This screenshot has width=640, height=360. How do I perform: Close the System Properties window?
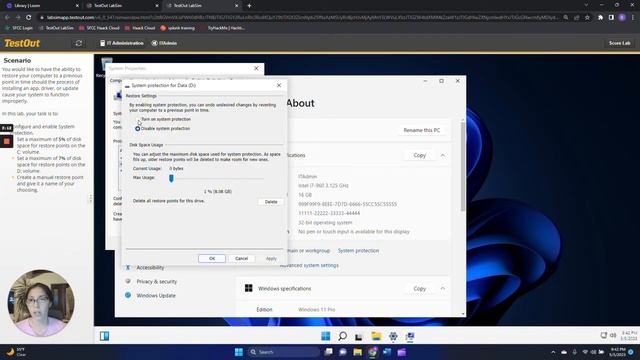256,69
